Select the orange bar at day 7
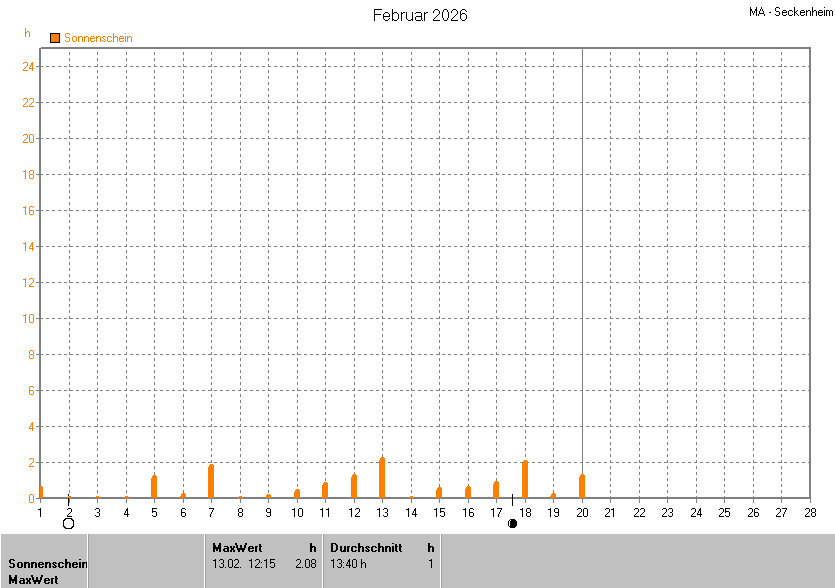835x588 pixels. (211, 482)
